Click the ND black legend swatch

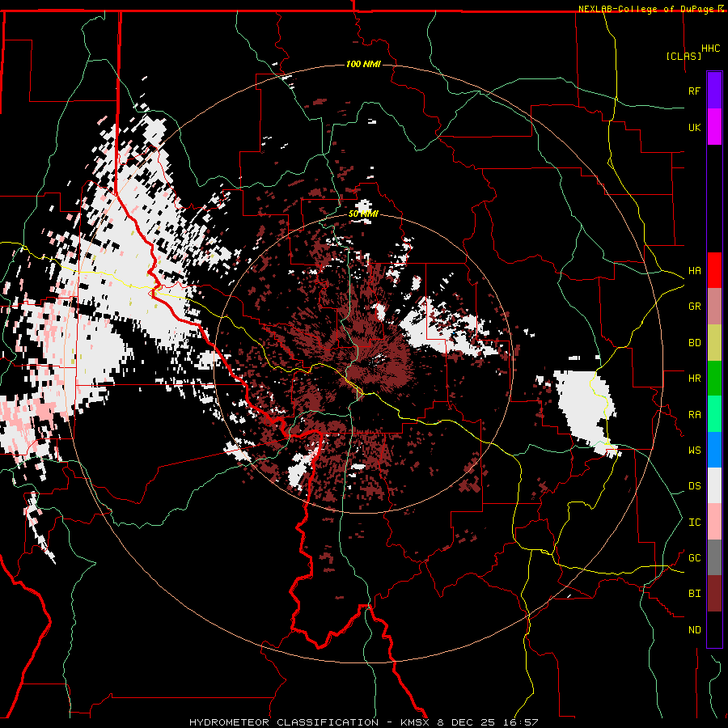coord(714,629)
